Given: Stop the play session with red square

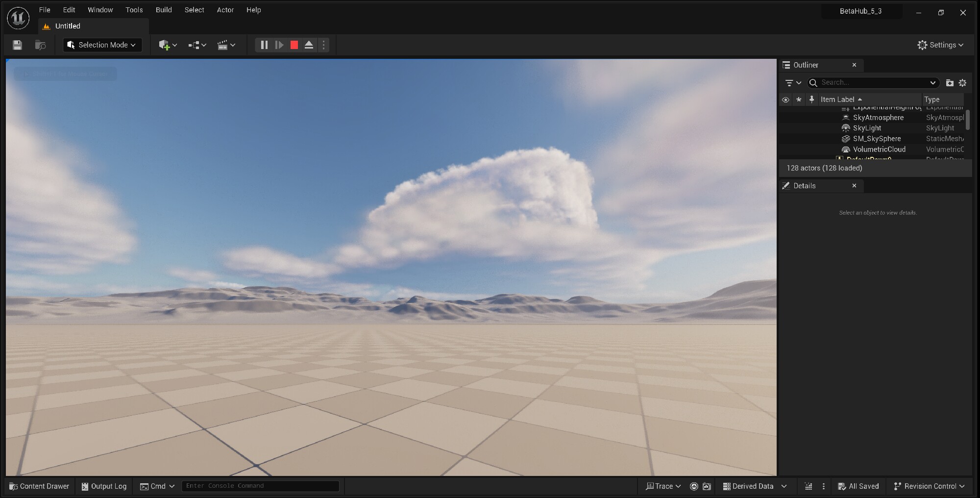Looking at the screenshot, I should [x=294, y=45].
